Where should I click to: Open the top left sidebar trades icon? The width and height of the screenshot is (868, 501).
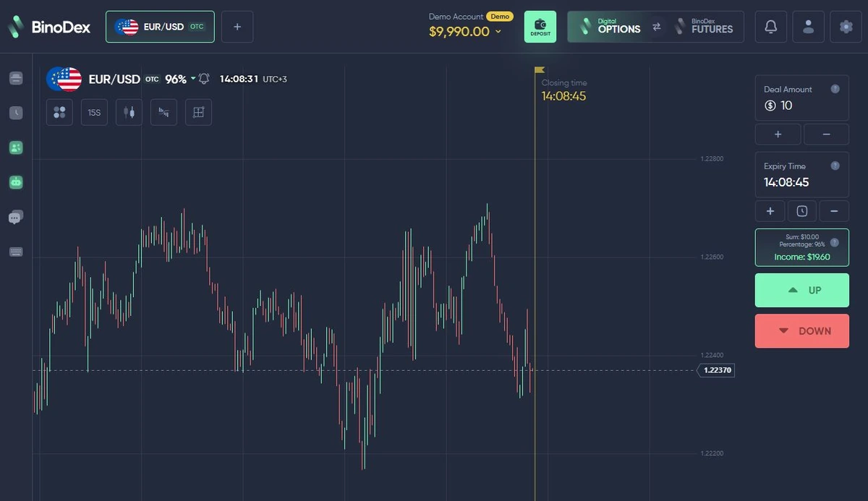[x=16, y=78]
